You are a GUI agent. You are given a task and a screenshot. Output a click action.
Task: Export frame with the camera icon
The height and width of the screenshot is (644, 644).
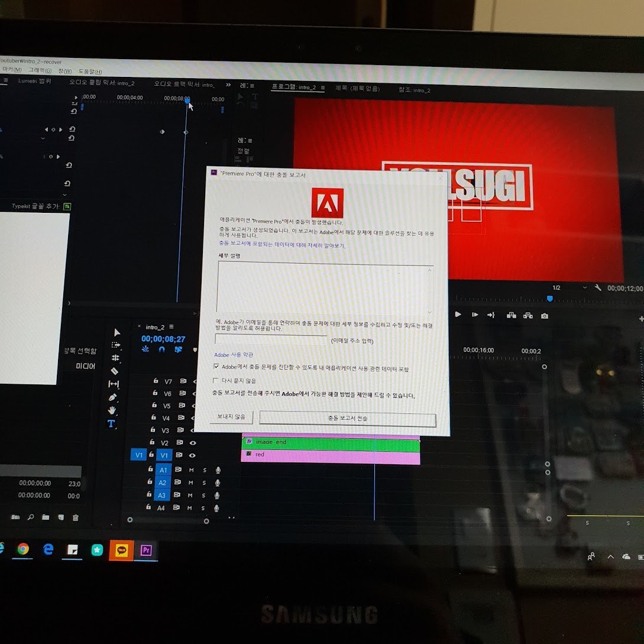545,316
